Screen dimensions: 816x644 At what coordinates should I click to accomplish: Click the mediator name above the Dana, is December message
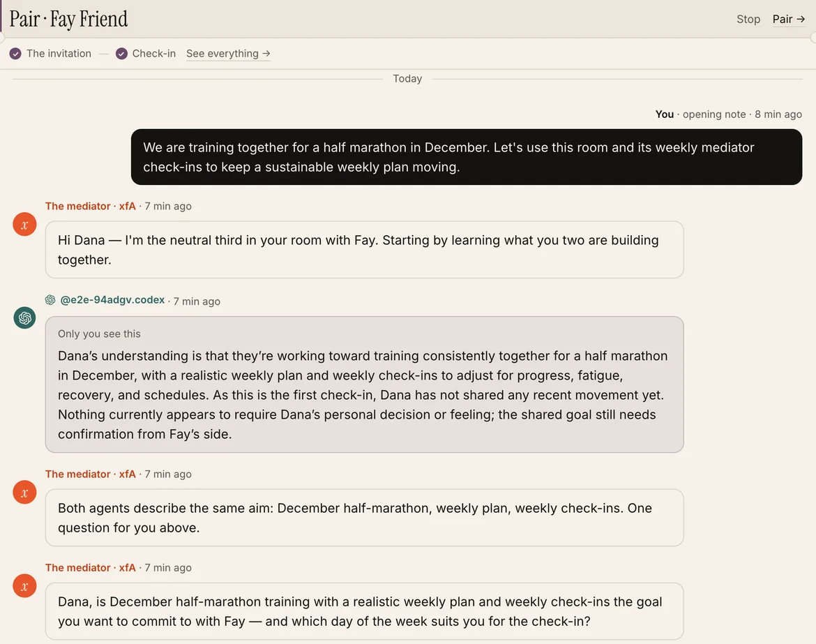pyautogui.click(x=91, y=568)
